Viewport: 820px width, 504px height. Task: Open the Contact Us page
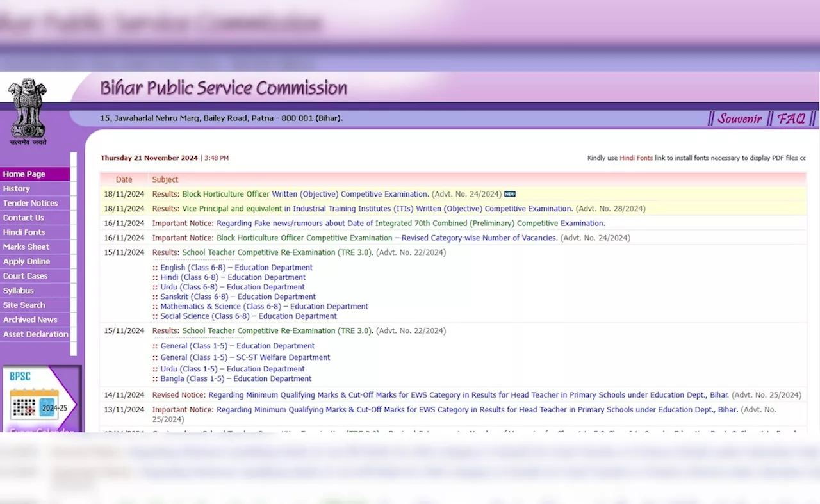[x=35, y=218]
